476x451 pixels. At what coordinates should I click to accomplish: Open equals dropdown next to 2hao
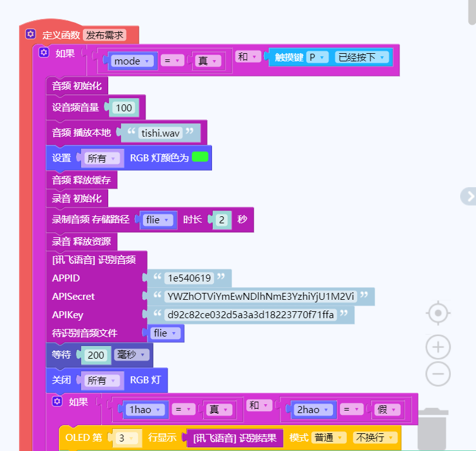point(351,409)
